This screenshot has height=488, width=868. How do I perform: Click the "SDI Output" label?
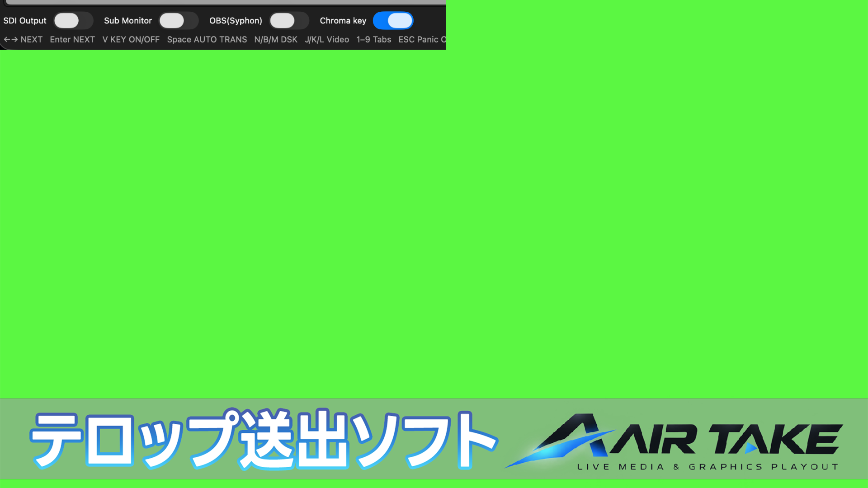click(25, 21)
